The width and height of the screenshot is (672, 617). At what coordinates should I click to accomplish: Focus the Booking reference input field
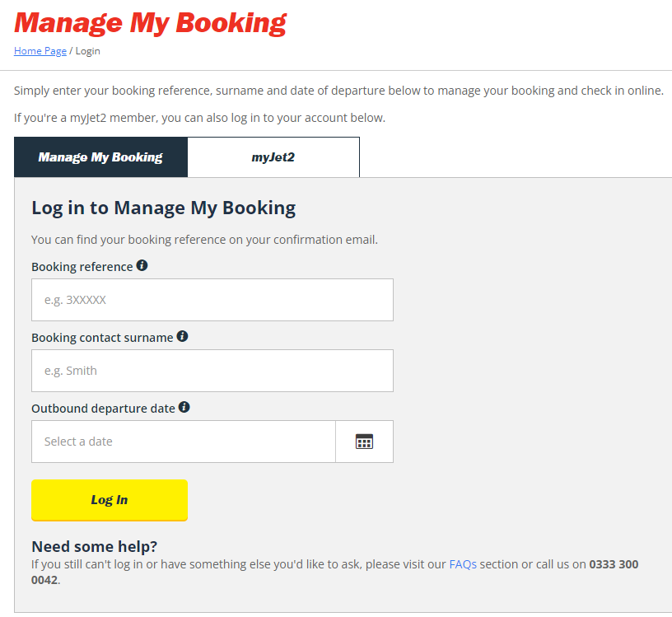(212, 300)
